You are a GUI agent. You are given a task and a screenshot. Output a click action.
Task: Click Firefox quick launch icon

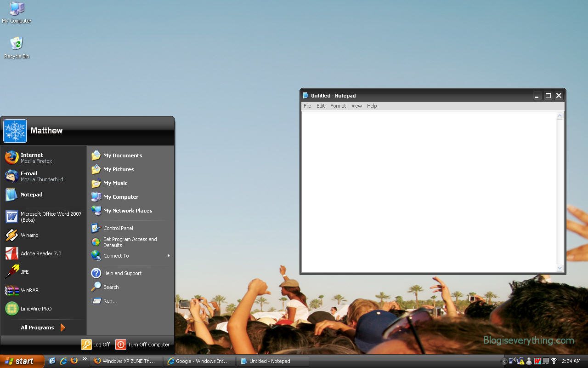pos(74,361)
